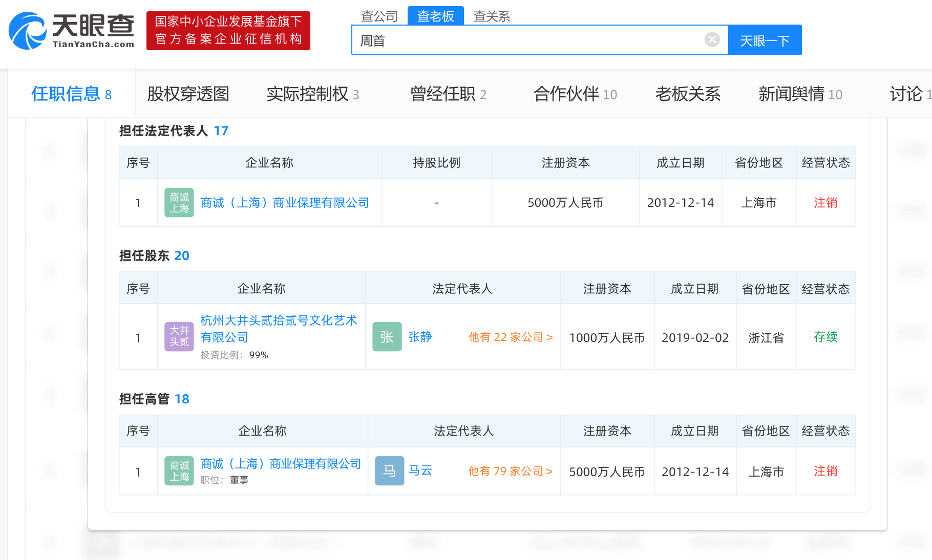Open 张静 profile link
Screen dimensions: 932x560
click(420, 336)
